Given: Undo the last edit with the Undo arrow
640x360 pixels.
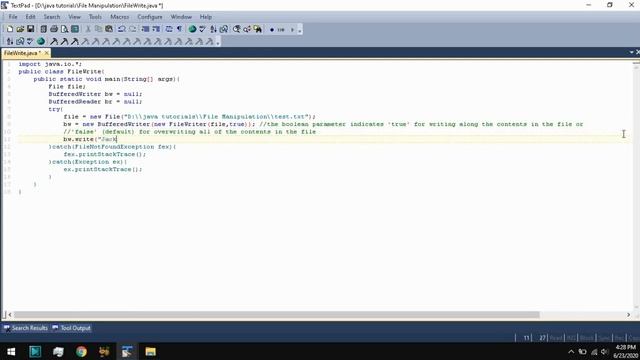Looking at the screenshot, I should pos(122,29).
